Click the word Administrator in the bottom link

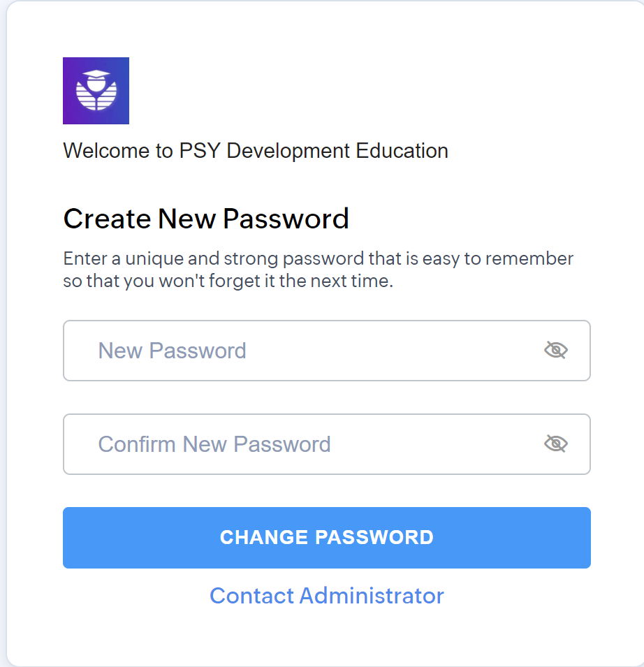click(372, 596)
